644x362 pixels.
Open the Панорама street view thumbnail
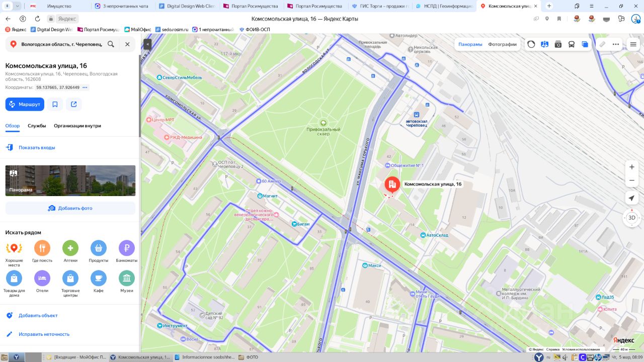[x=70, y=180]
